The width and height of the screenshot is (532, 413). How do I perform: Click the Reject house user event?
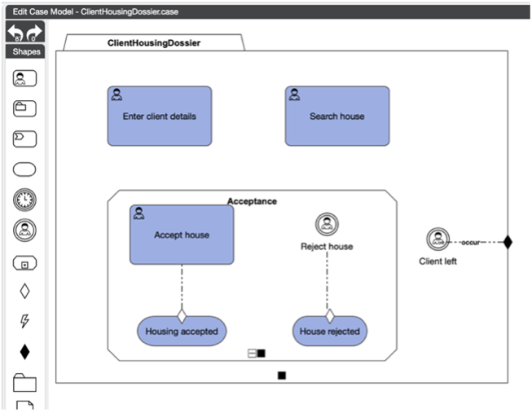click(327, 224)
